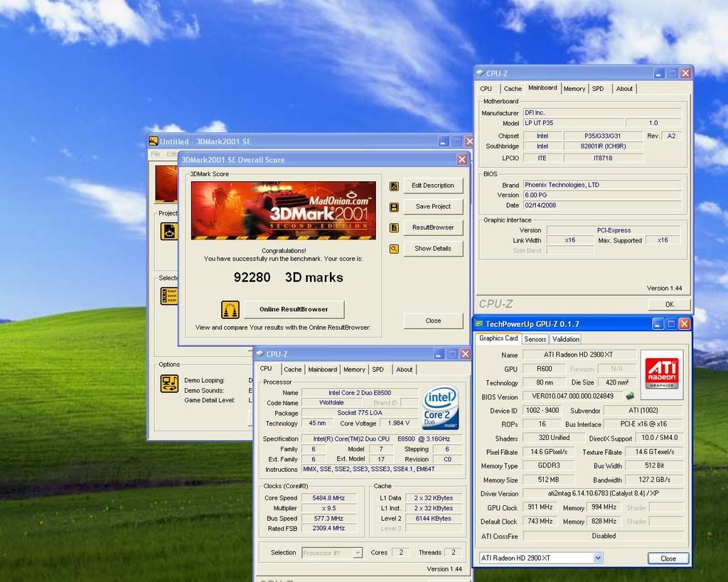Click the "Wolfdale" code name field
The height and width of the screenshot is (582, 728).
click(331, 403)
